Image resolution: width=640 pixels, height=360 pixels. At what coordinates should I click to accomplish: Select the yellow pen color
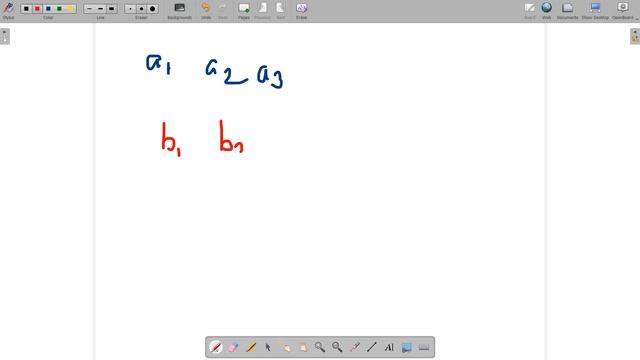(70, 9)
